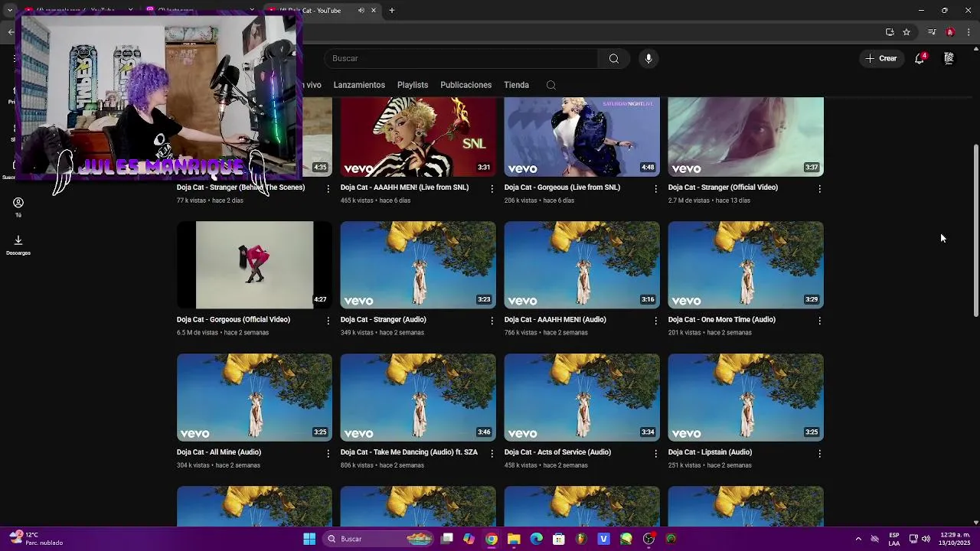Viewport: 980px width, 551px height.
Task: Click the YouTube search magnifier button
Action: pyautogui.click(x=613, y=59)
